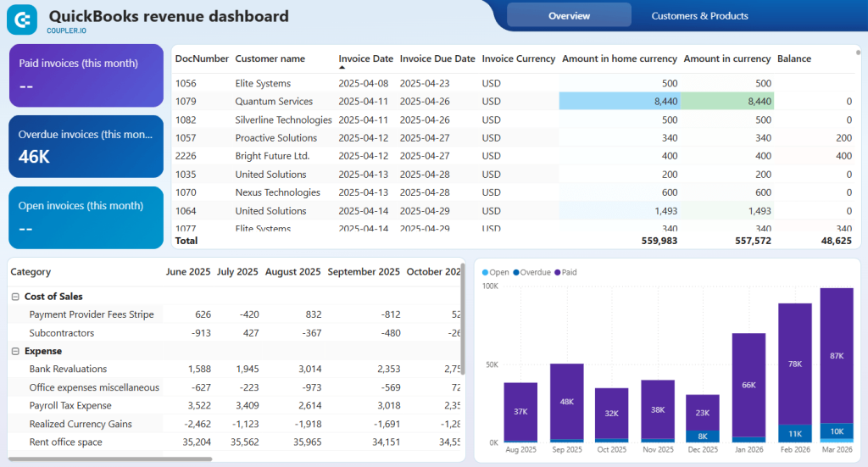Image resolution: width=868 pixels, height=467 pixels.
Task: Click the 1,493 home currency amount
Action: pos(665,211)
